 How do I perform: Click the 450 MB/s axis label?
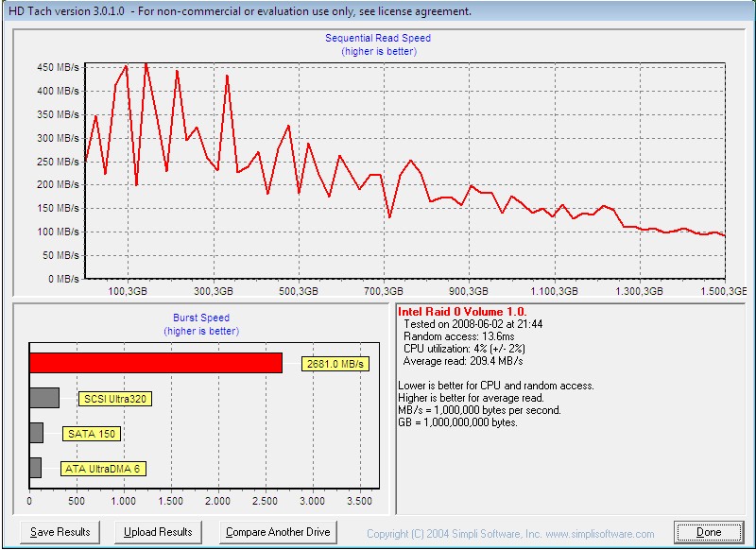click(x=58, y=67)
